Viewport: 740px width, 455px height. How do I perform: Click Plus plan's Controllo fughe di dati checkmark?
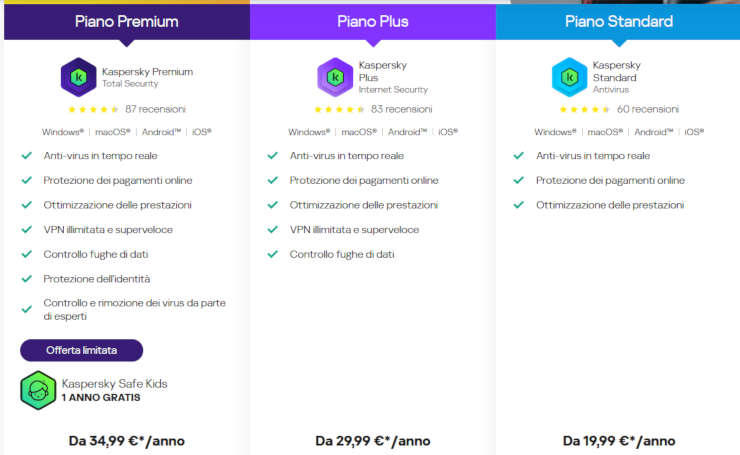click(x=272, y=254)
